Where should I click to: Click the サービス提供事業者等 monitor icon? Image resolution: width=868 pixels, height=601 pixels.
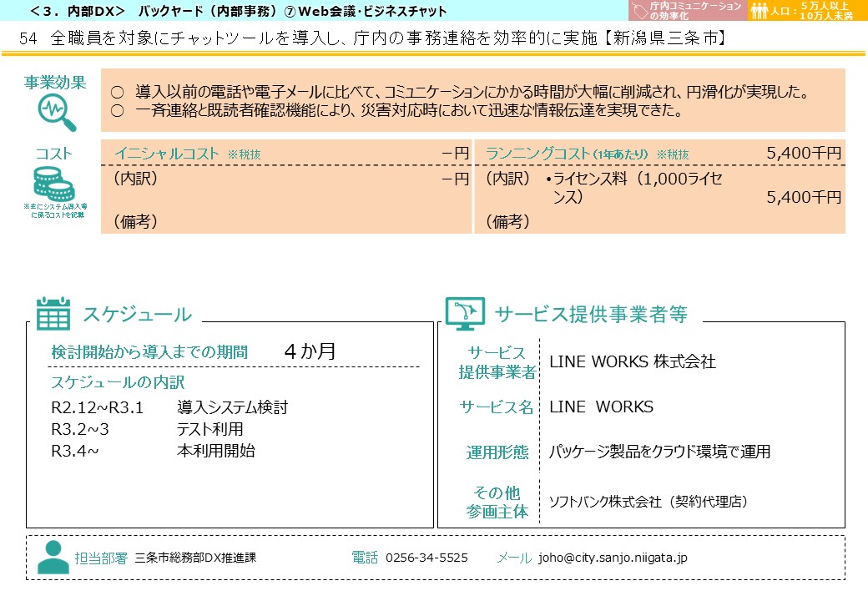(467, 311)
